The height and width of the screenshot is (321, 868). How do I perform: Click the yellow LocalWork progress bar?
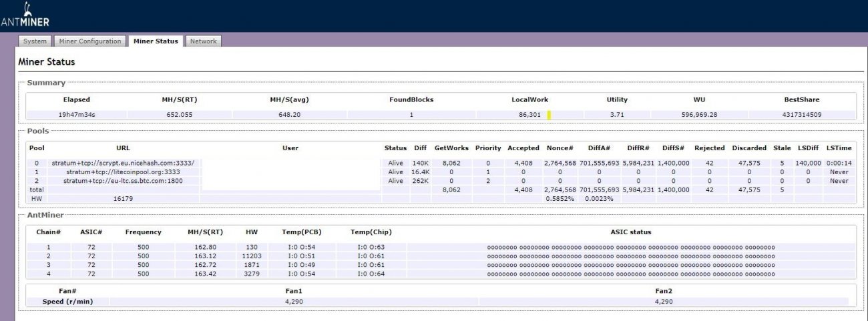(x=549, y=115)
